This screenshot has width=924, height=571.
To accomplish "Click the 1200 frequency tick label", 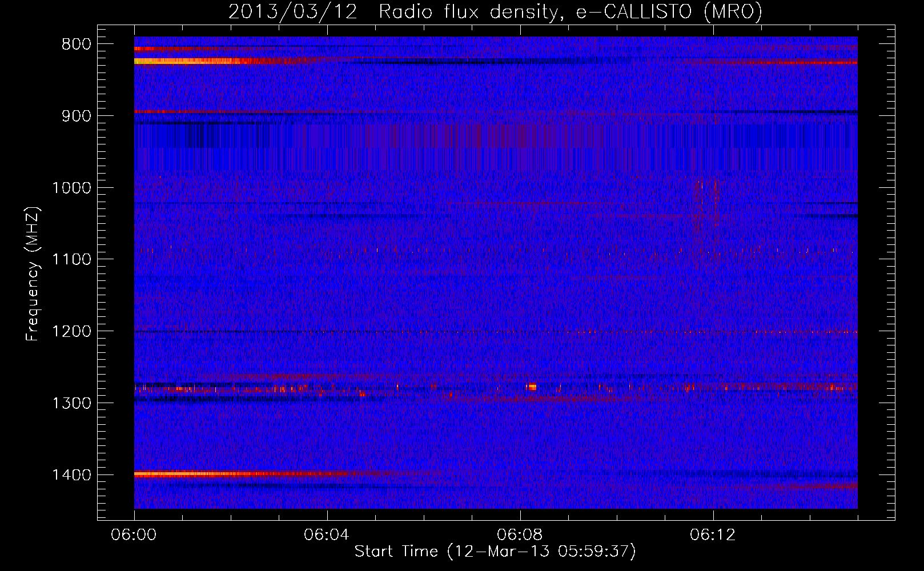I will pyautogui.click(x=71, y=332).
